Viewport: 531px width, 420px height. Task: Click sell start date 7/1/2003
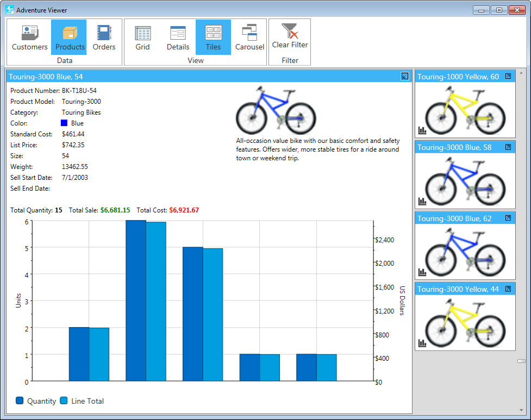[x=75, y=177]
